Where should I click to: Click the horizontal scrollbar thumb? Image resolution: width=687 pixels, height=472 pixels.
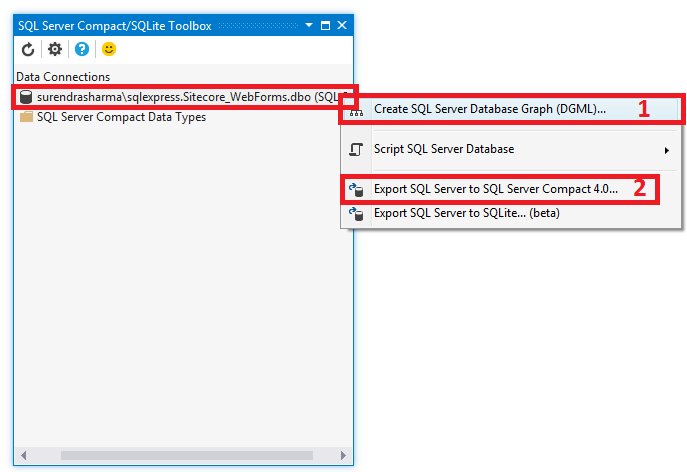click(x=187, y=455)
